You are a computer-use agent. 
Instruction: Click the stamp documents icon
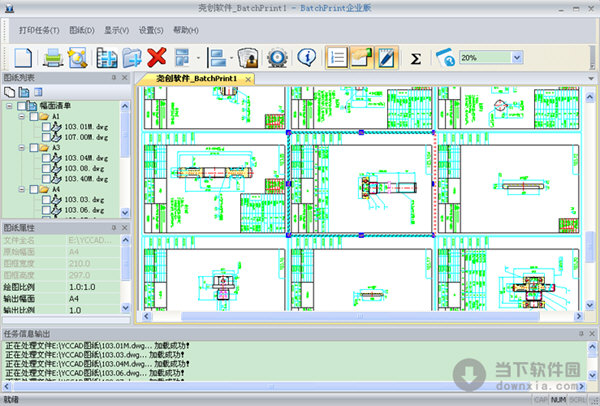[248, 58]
